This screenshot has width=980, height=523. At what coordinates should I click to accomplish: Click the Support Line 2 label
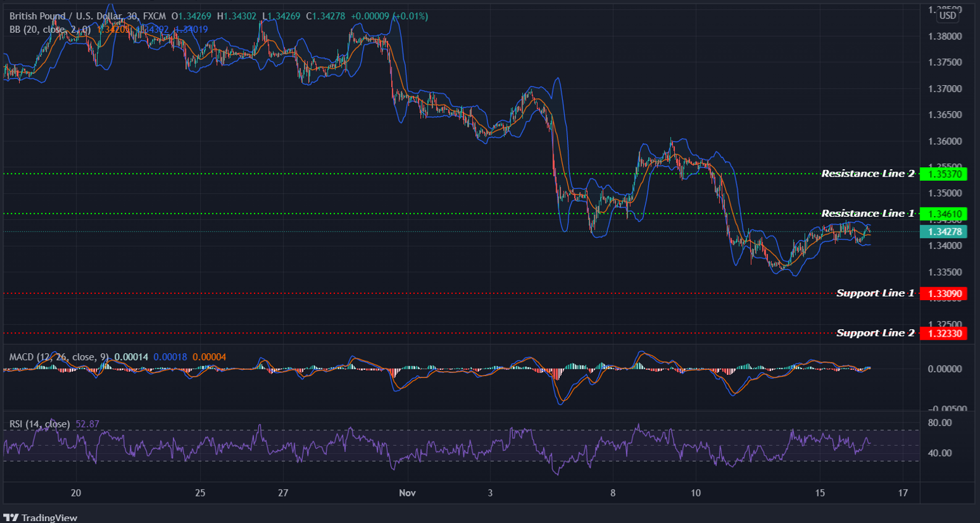click(x=875, y=333)
